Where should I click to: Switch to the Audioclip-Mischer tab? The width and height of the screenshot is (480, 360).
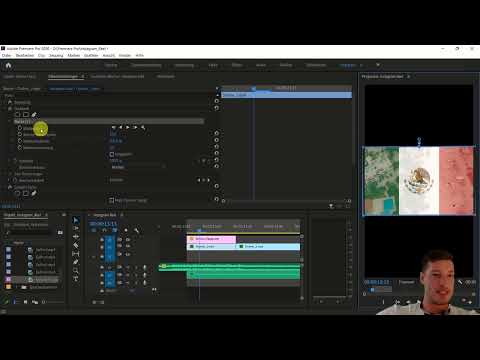click(117, 76)
